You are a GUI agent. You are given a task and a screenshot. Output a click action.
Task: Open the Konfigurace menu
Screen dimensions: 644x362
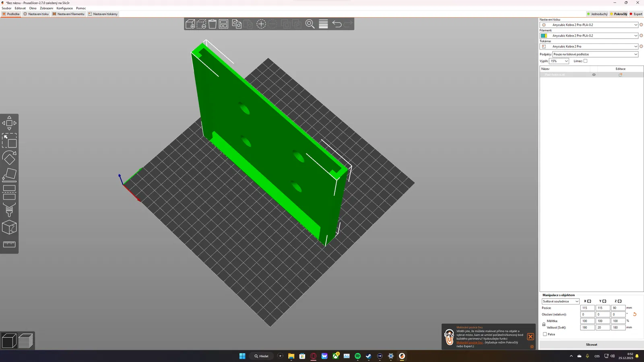point(64,8)
